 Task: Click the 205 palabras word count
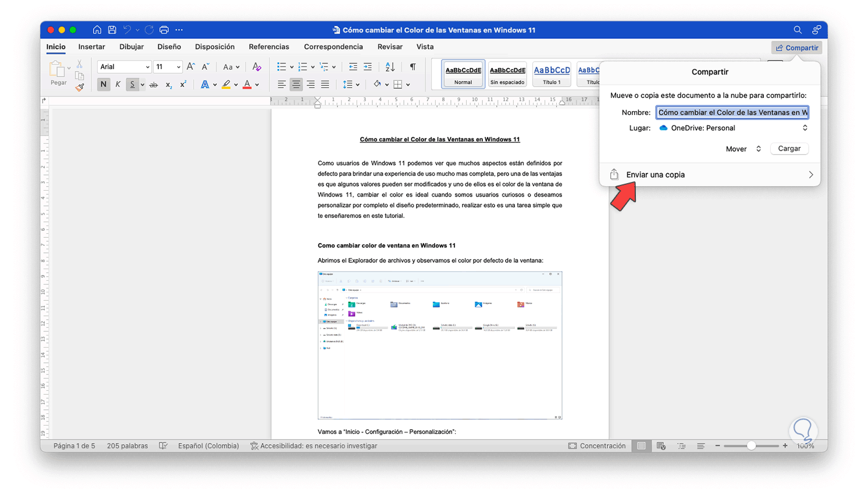pos(127,446)
